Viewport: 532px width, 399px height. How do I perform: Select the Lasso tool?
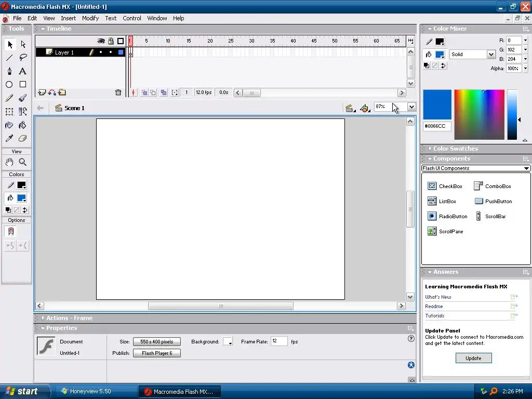pos(23,58)
